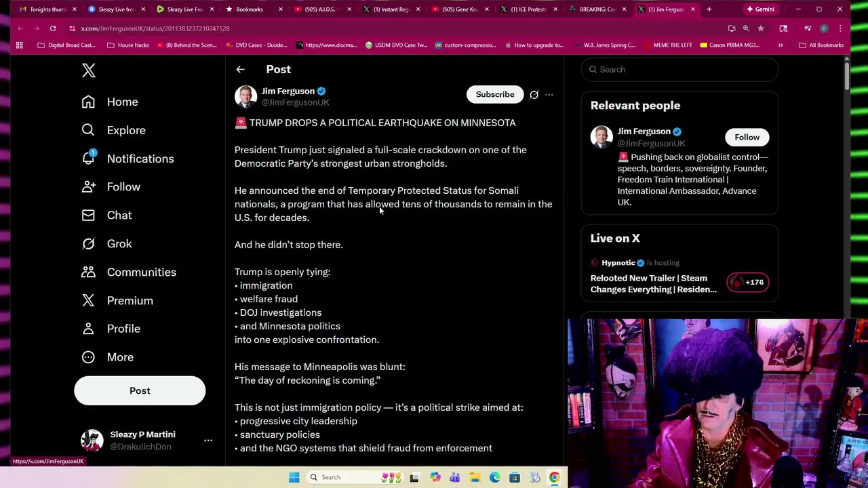Click the Windows Start button

[294, 477]
